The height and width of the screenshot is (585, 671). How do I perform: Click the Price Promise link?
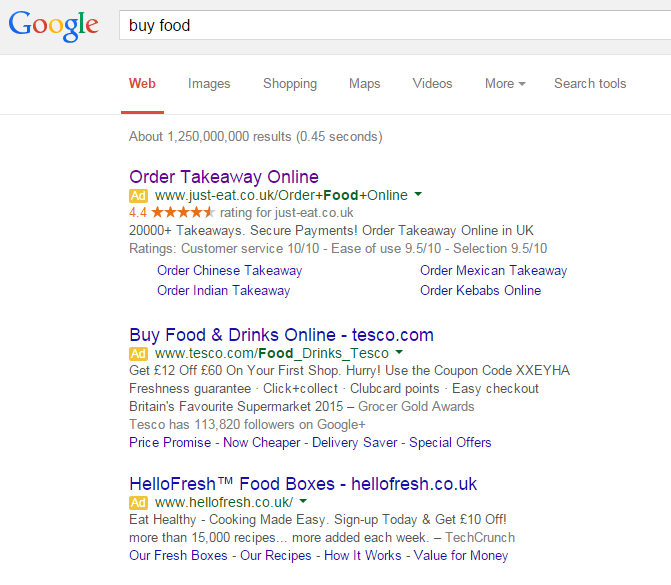pos(170,442)
